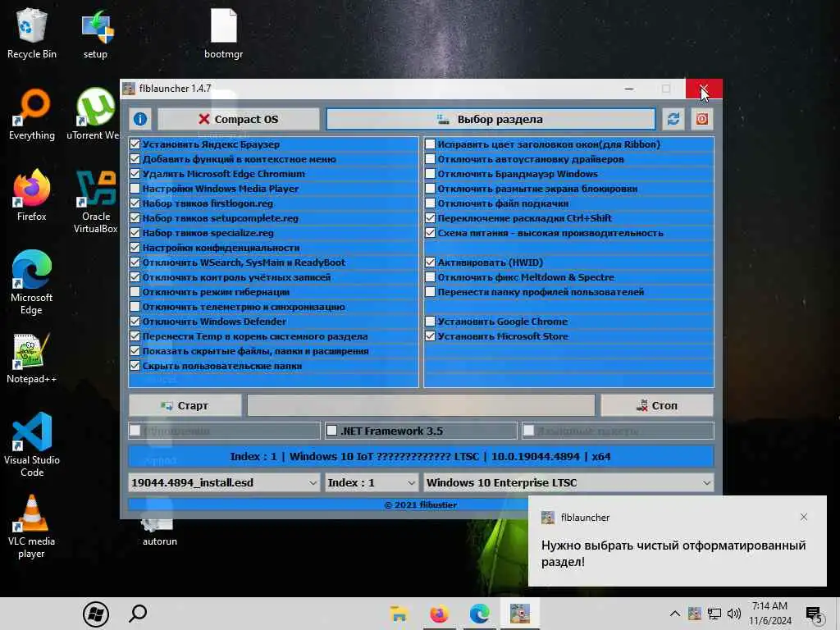840x630 pixels.
Task: Uncheck Переключение раскладки Ctrl+Shift
Action: 430,218
